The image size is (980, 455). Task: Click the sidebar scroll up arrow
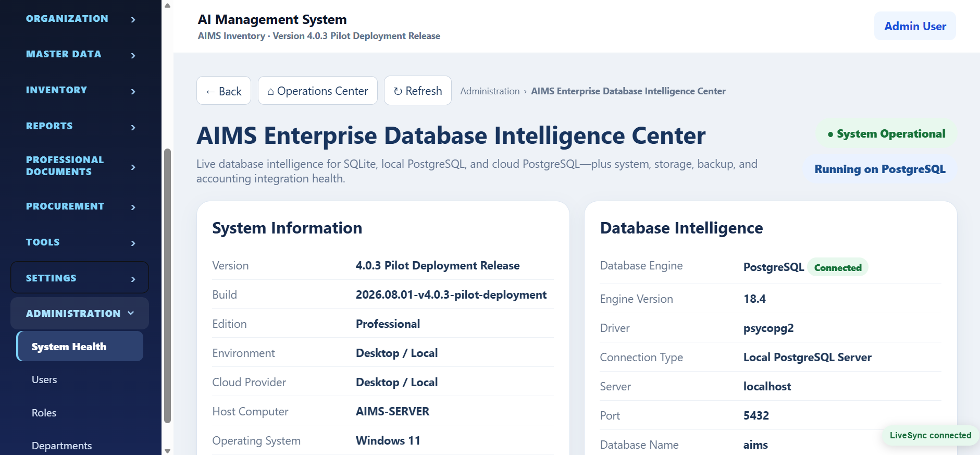(167, 6)
